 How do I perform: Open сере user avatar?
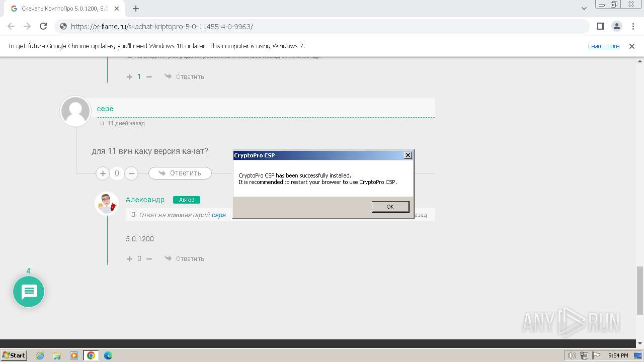(x=75, y=111)
